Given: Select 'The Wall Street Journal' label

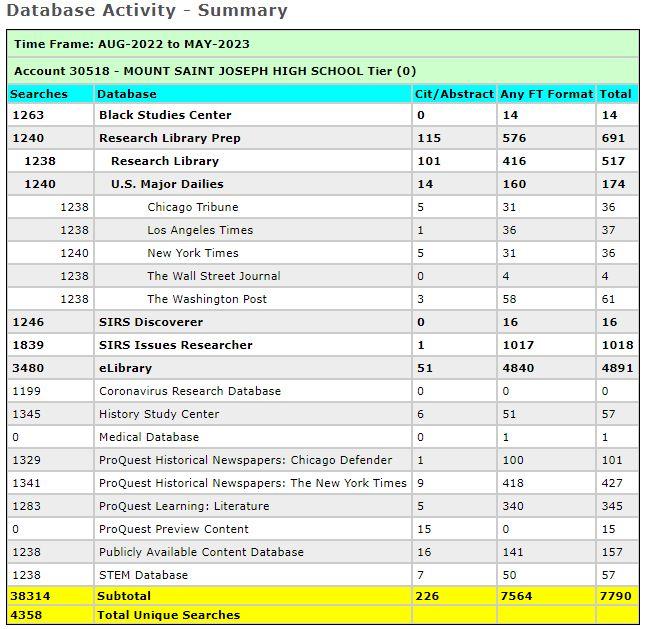Looking at the screenshot, I should [214, 276].
